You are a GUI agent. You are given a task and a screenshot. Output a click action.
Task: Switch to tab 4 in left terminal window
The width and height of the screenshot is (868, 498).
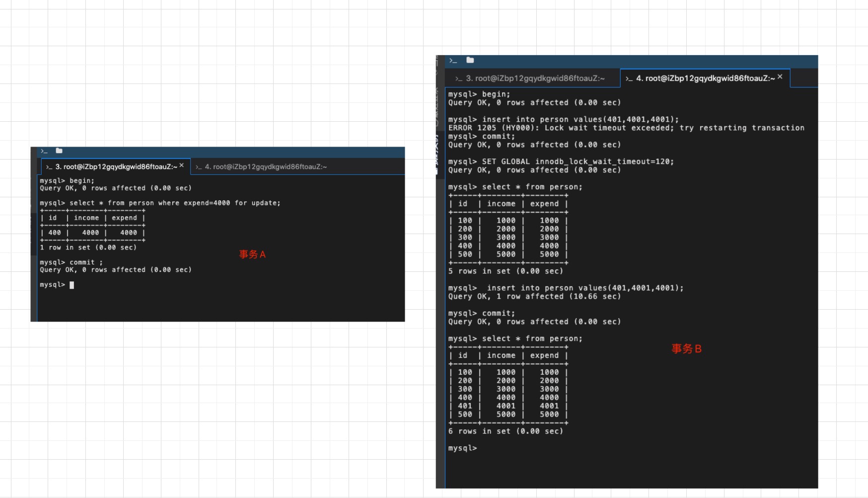[261, 166]
